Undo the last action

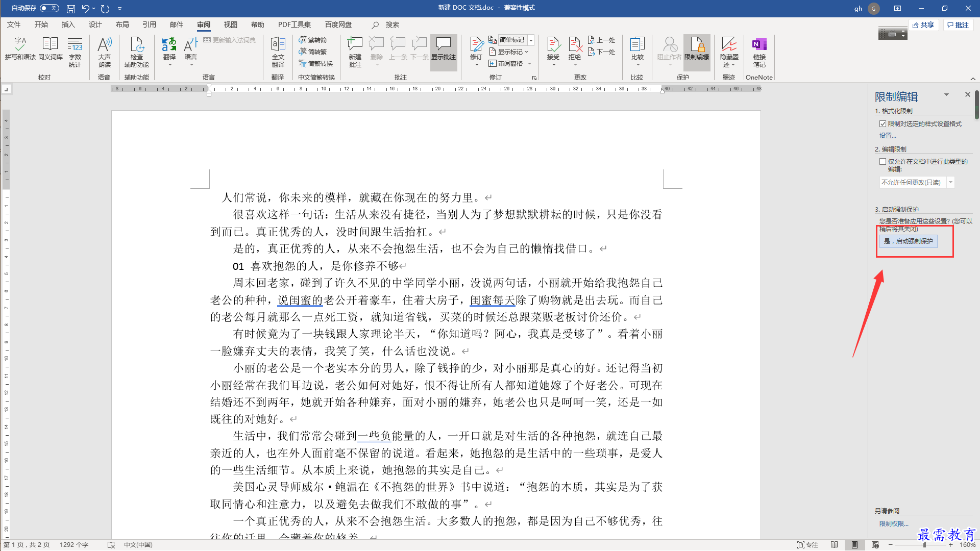point(85,9)
